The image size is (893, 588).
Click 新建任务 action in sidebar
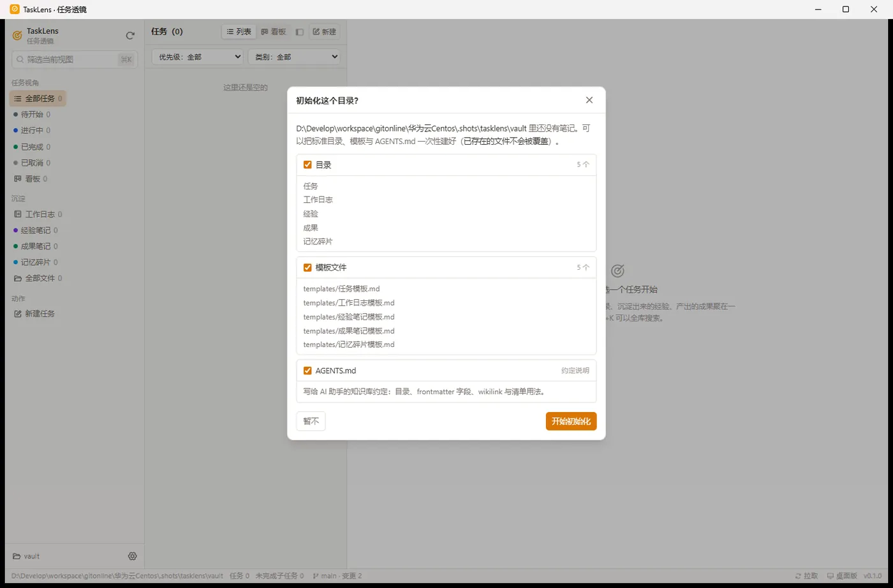34,314
